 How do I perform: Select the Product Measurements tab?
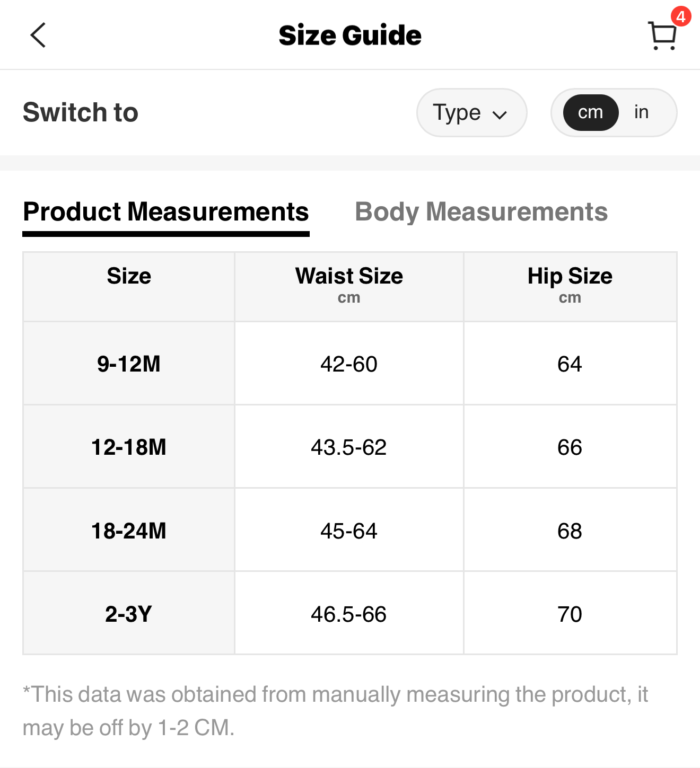[x=166, y=212]
